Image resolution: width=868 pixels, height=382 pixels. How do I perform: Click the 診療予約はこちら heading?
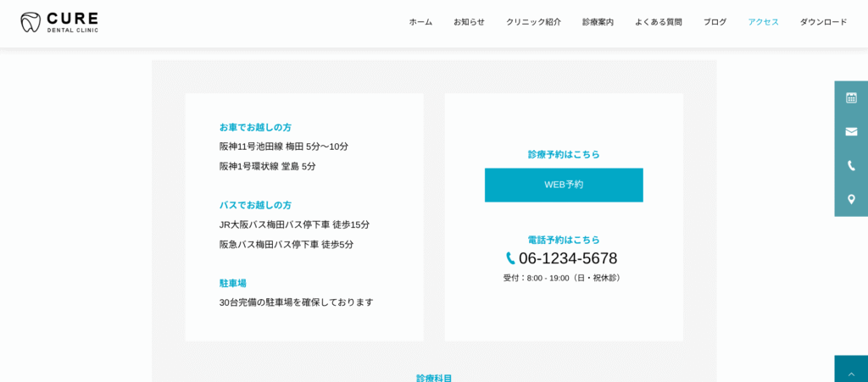tap(564, 154)
